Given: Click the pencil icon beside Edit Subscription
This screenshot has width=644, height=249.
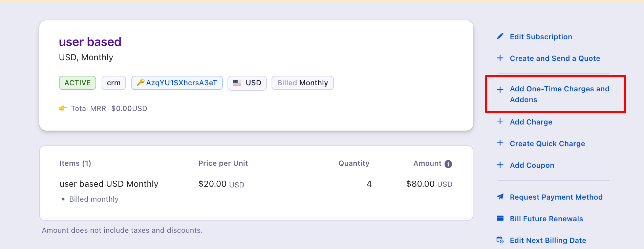Looking at the screenshot, I should (x=500, y=36).
